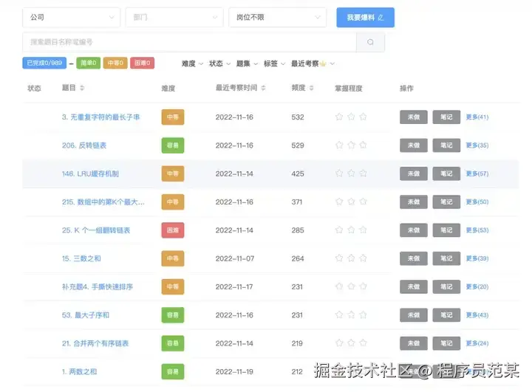Open problem link 146. LRU缓存机制

pos(90,173)
